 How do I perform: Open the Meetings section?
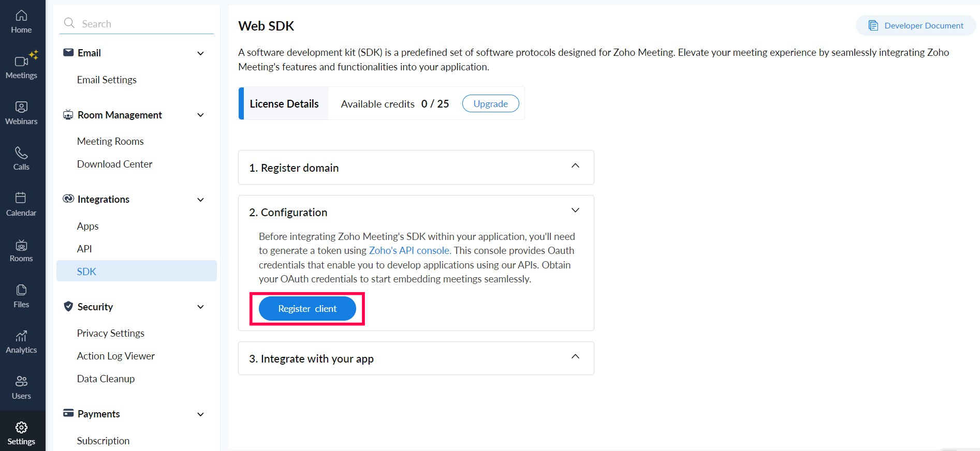pyautogui.click(x=21, y=67)
